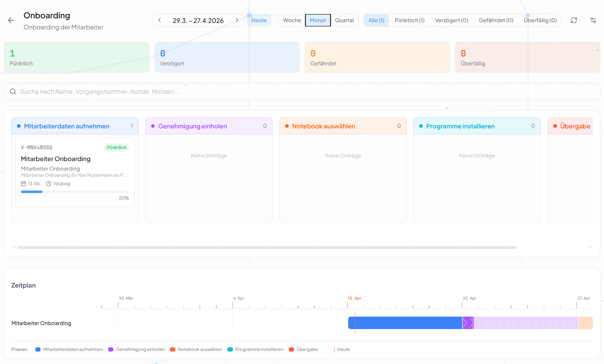Go to previous period with left chevron

[x=159, y=20]
